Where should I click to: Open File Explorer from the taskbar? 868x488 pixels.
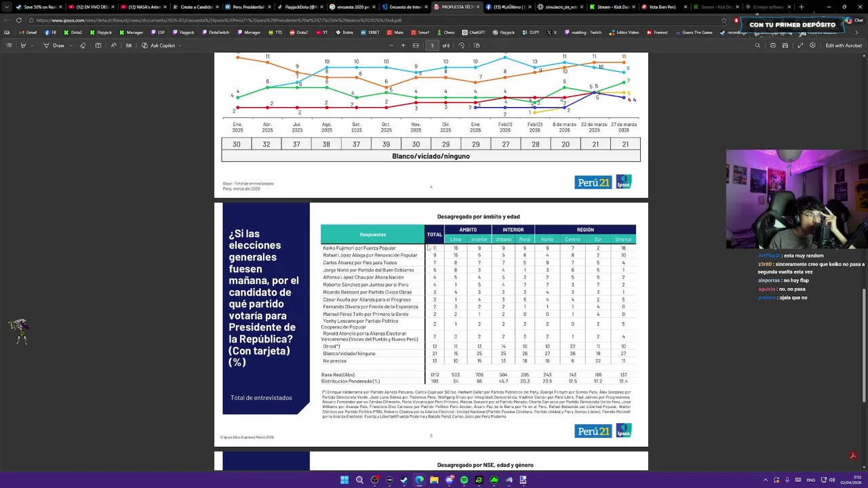coord(434,480)
